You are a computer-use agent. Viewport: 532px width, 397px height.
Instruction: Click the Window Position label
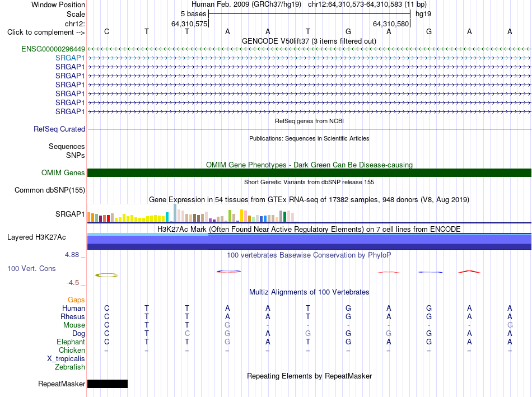58,4
